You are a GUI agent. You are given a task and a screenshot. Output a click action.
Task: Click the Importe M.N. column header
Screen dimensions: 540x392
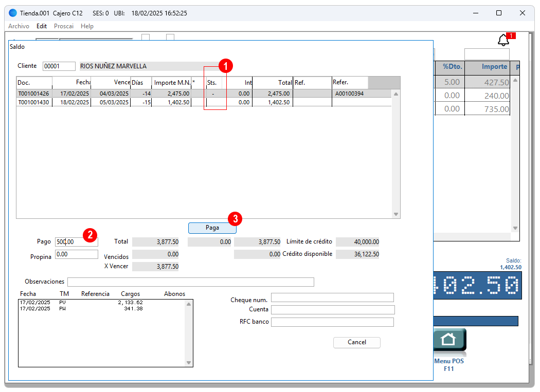(171, 83)
